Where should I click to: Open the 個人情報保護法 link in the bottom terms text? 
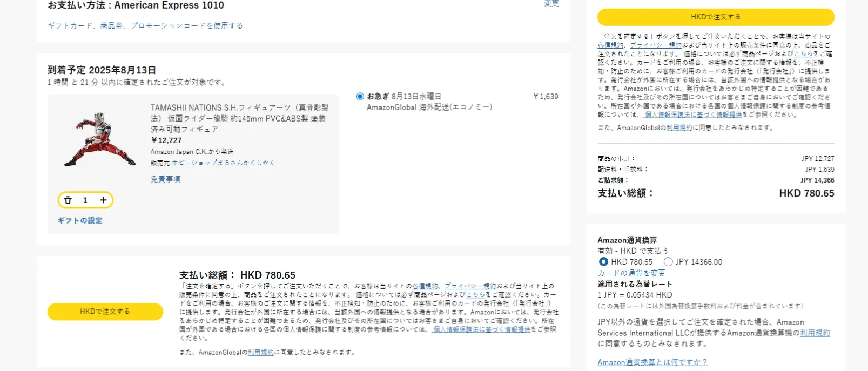482,329
